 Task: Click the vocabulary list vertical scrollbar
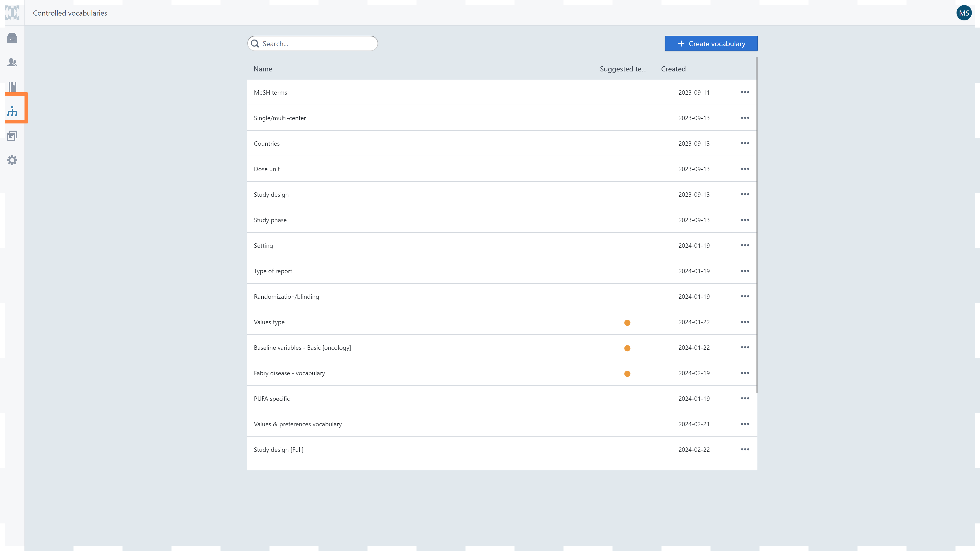tap(756, 224)
